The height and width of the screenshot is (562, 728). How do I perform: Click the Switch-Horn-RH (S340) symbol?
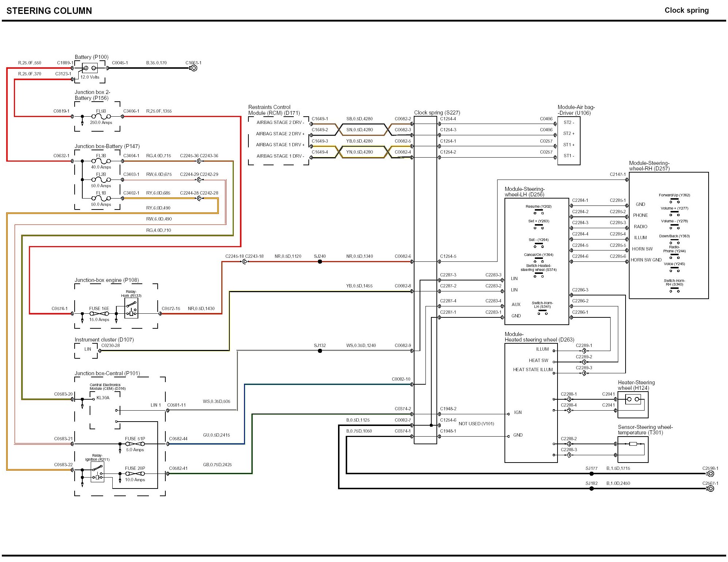[x=674, y=290]
